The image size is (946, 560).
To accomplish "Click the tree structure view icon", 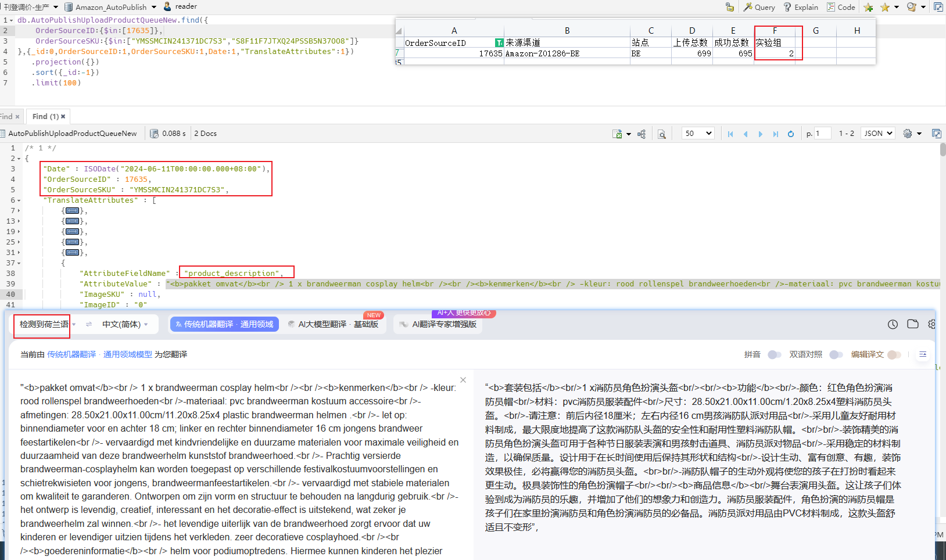I will (x=642, y=134).
